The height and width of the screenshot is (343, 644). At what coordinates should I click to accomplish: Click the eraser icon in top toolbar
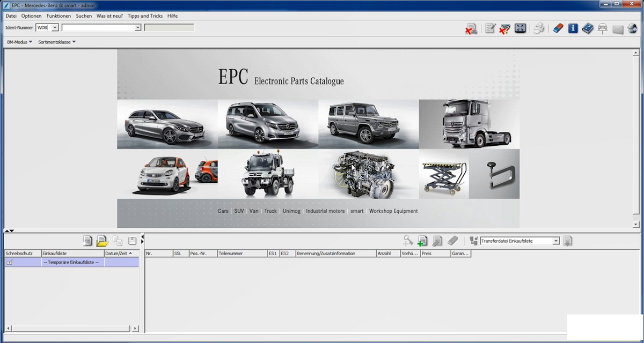558,28
